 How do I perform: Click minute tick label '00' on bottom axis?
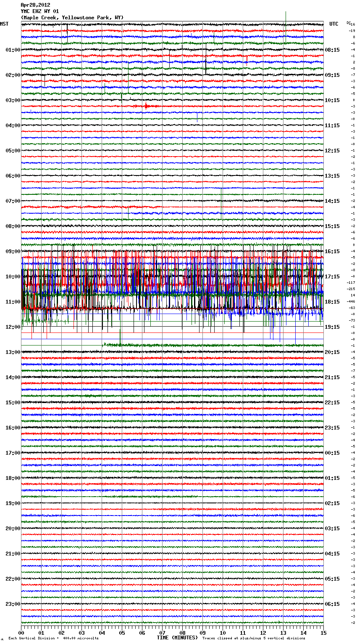tap(21, 633)
